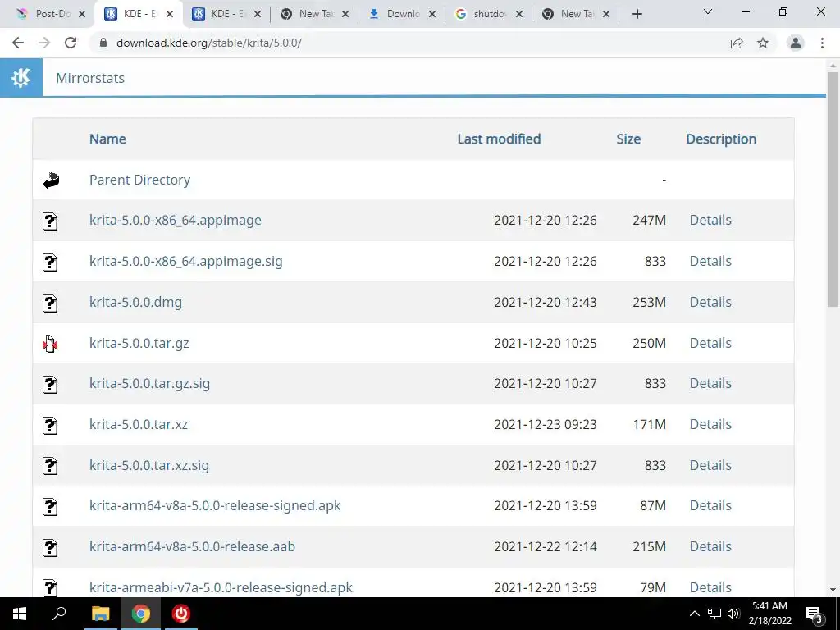Image resolution: width=840 pixels, height=630 pixels.
Task: Open Details for krita-arm64-v8a-5.0.0-release-signed.apk
Action: (x=710, y=505)
